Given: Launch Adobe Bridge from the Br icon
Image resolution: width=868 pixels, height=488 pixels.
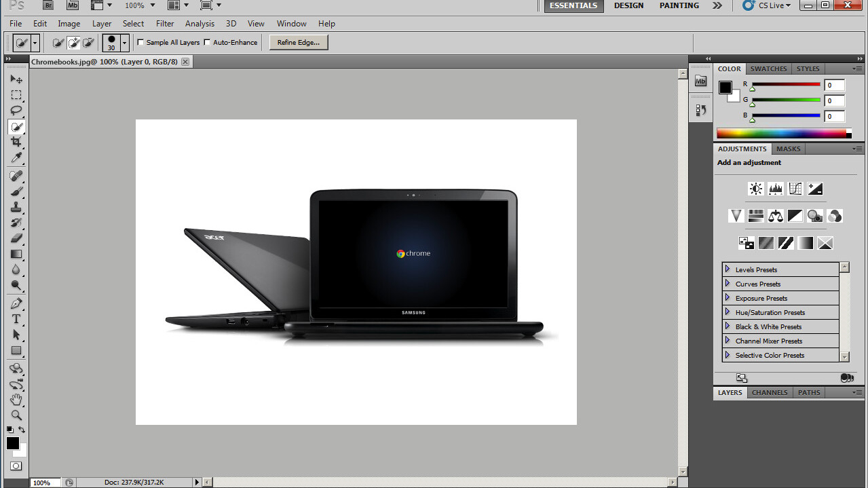Looking at the screenshot, I should [x=48, y=5].
